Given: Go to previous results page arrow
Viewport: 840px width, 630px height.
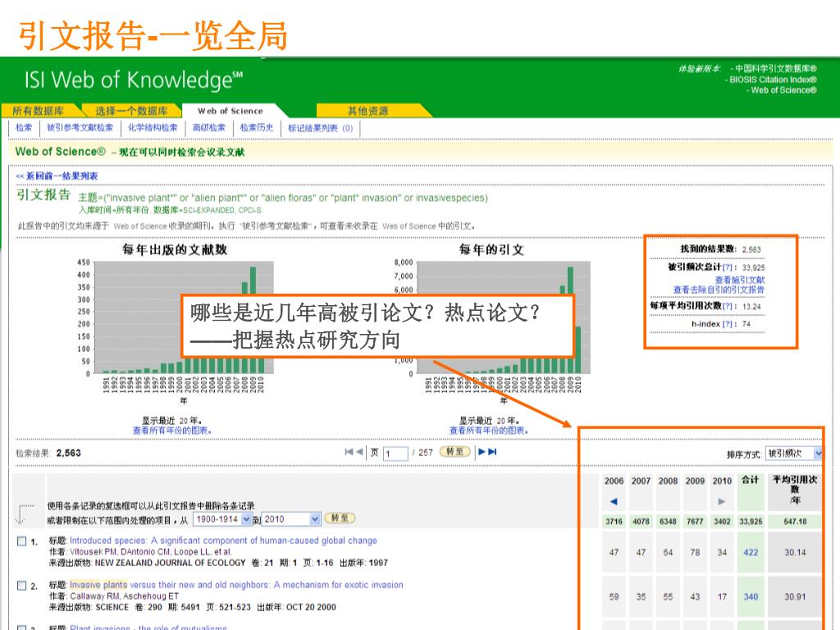Looking at the screenshot, I should click(x=359, y=452).
